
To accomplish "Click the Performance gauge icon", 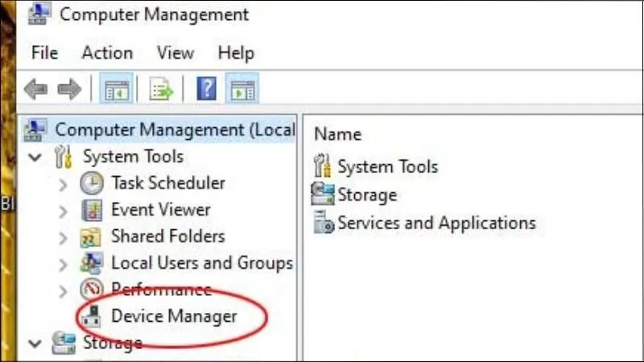I will (x=91, y=290).
